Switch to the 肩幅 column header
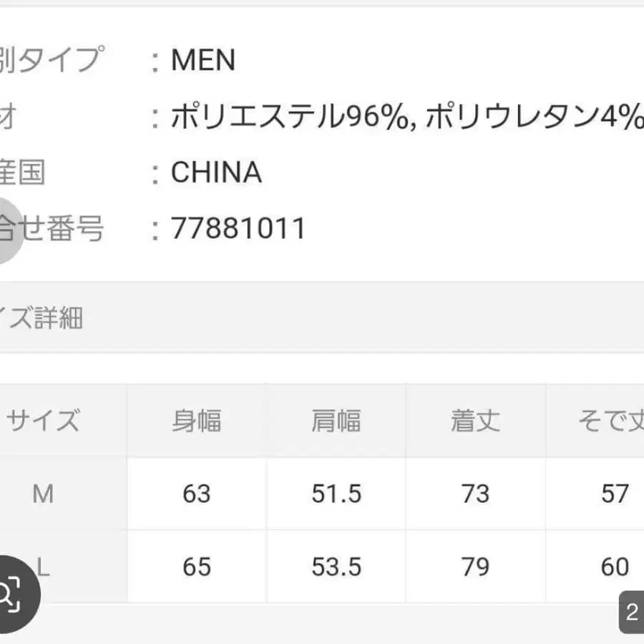The height and width of the screenshot is (644, 644). 336,421
